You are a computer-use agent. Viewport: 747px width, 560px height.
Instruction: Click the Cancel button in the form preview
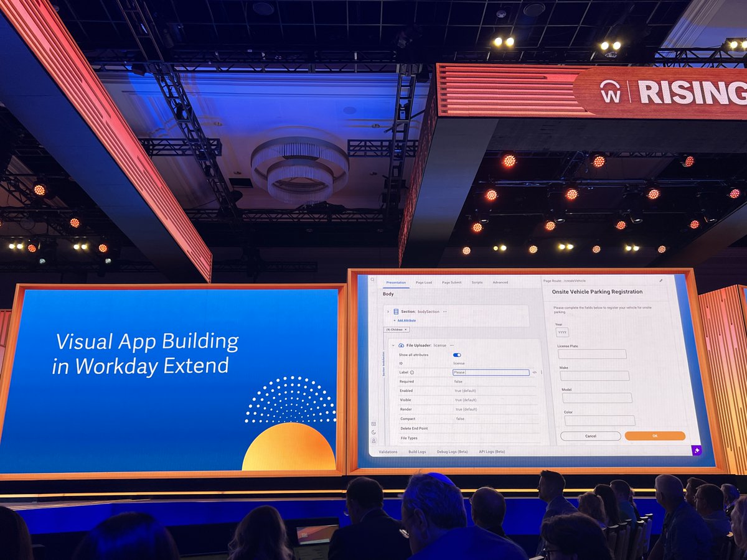(590, 436)
